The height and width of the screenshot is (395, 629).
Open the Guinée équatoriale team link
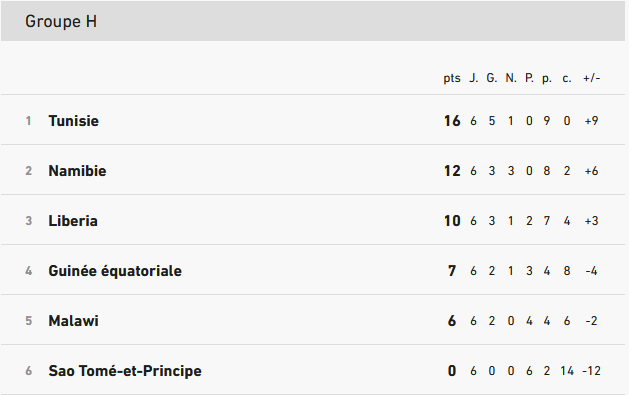click(x=115, y=271)
